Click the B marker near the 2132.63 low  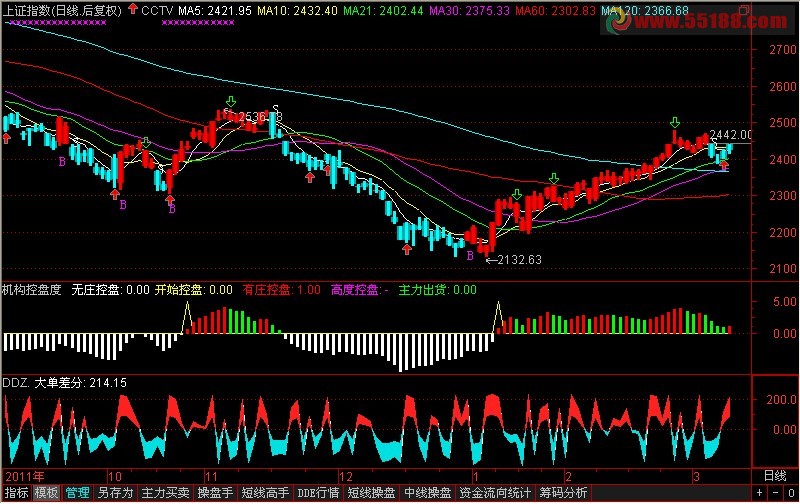pyautogui.click(x=470, y=256)
